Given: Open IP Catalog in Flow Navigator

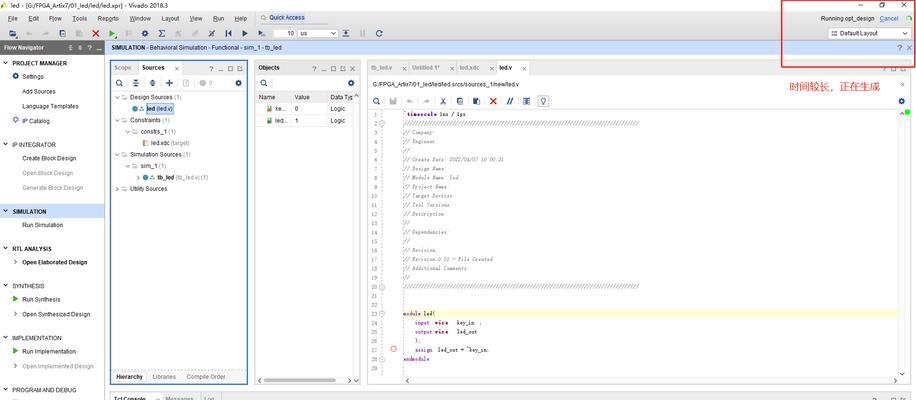Looking at the screenshot, I should coord(36,121).
